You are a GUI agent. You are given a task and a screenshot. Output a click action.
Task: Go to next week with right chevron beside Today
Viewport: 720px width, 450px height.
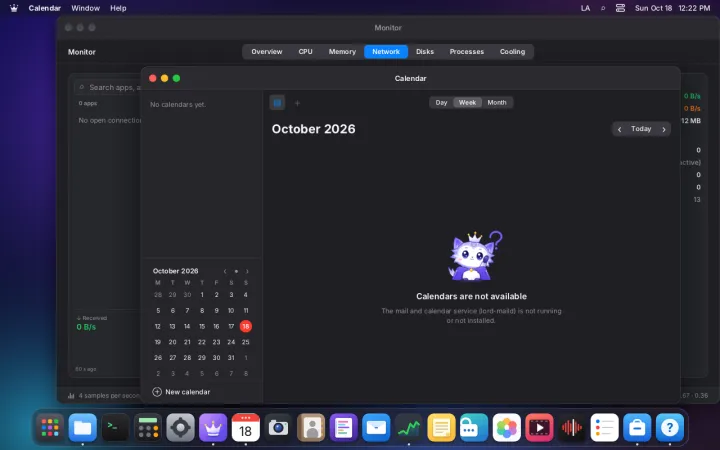[664, 129]
